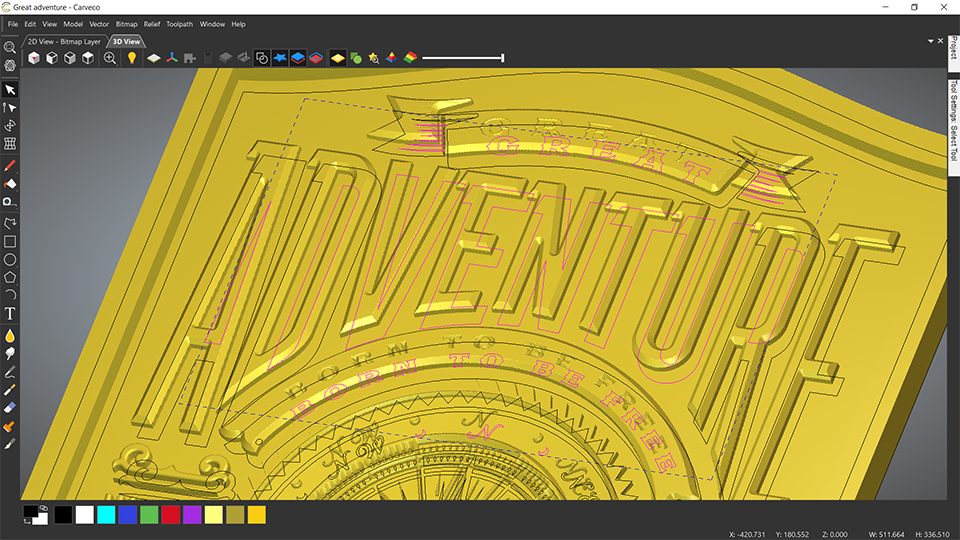Viewport: 960px width, 540px height.
Task: Click the light bulb lighting icon
Action: pos(131,58)
